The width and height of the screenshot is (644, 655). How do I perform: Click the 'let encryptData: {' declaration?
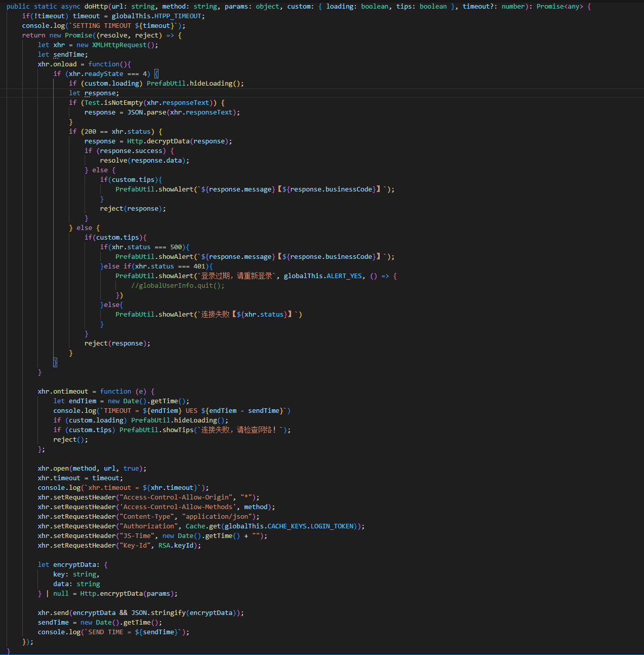point(72,565)
